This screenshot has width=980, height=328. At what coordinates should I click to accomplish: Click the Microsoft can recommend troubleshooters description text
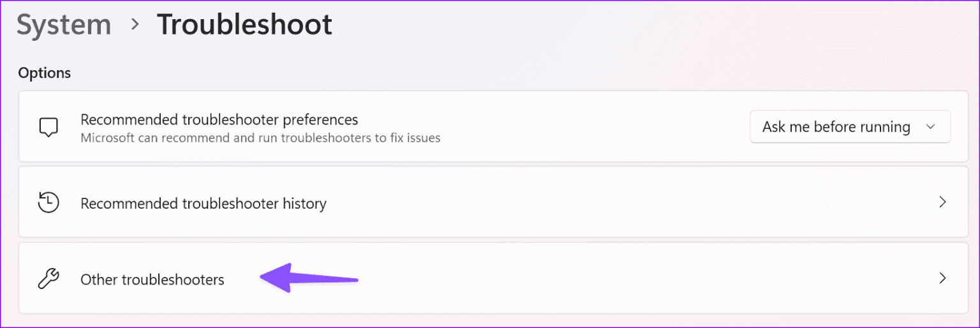pyautogui.click(x=260, y=137)
